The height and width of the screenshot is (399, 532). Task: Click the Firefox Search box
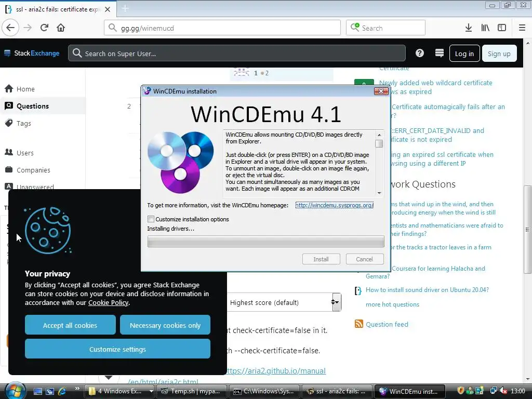[x=385, y=28]
